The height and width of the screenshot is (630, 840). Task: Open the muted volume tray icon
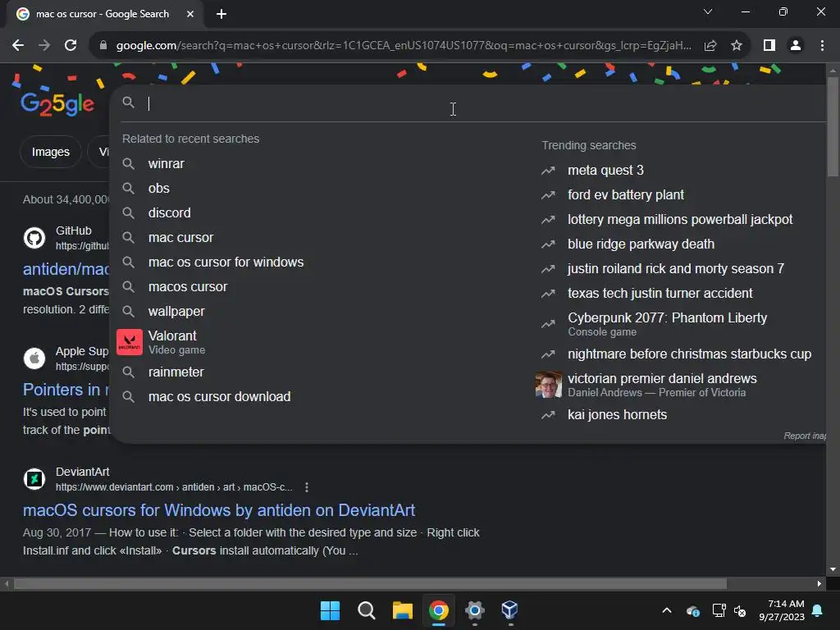coord(740,610)
